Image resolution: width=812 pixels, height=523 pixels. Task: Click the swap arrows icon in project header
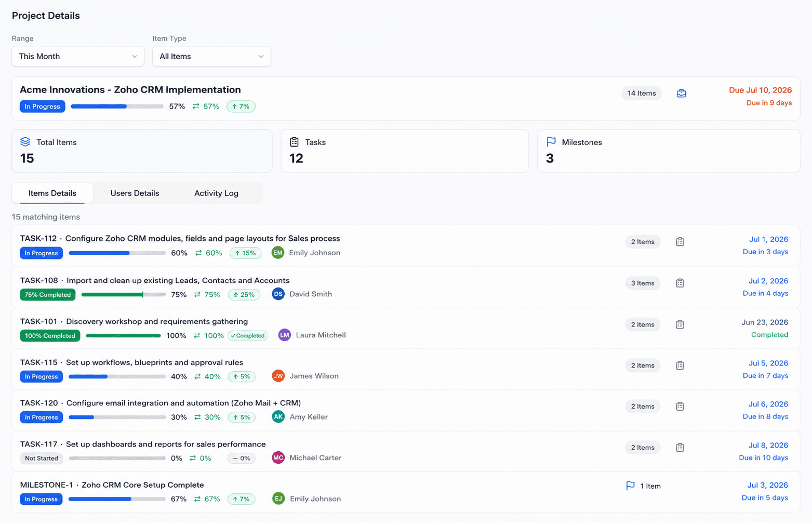click(x=196, y=107)
